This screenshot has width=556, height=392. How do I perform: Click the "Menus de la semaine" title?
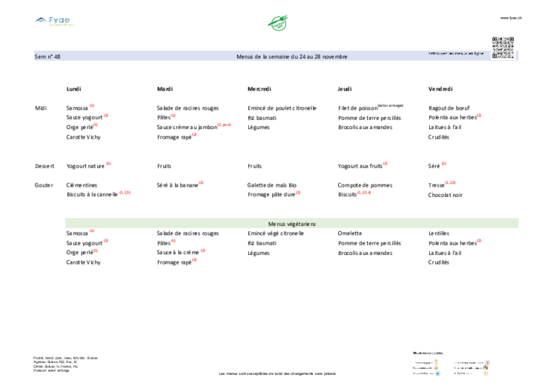click(x=291, y=56)
